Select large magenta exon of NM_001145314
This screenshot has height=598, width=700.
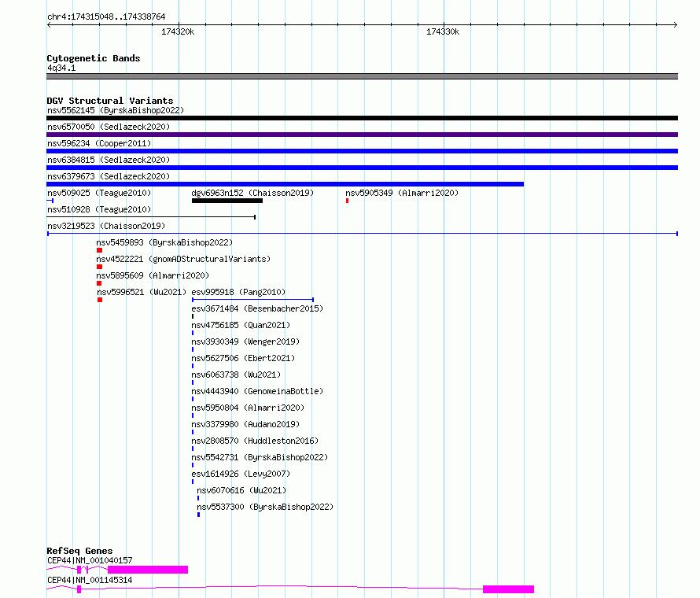coord(508,589)
